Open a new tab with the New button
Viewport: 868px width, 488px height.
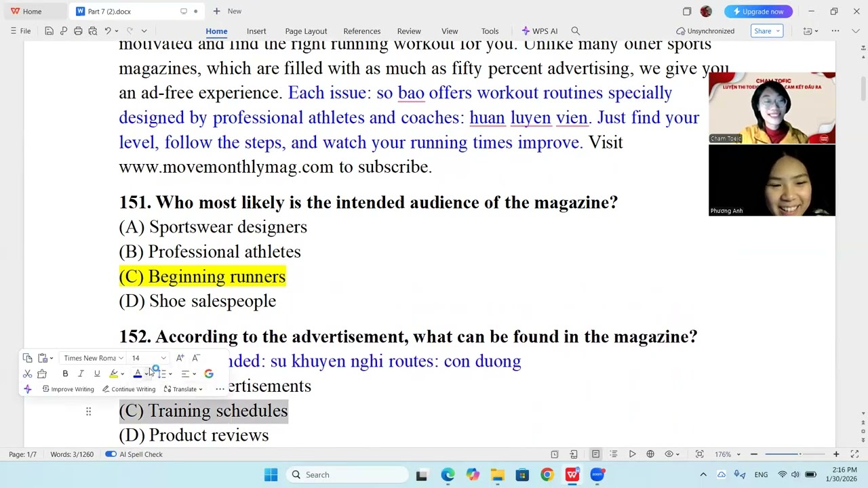[227, 12]
